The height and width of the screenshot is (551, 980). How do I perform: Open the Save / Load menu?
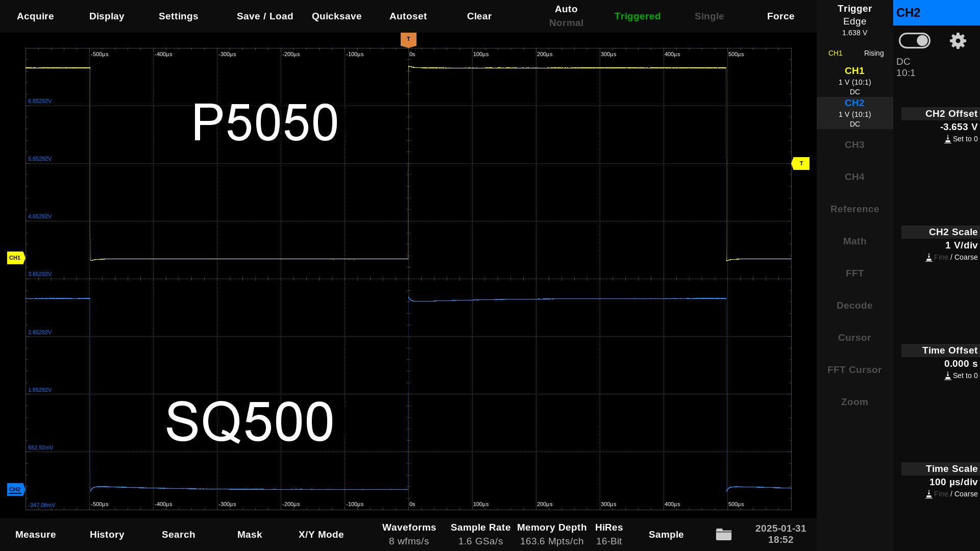point(265,16)
